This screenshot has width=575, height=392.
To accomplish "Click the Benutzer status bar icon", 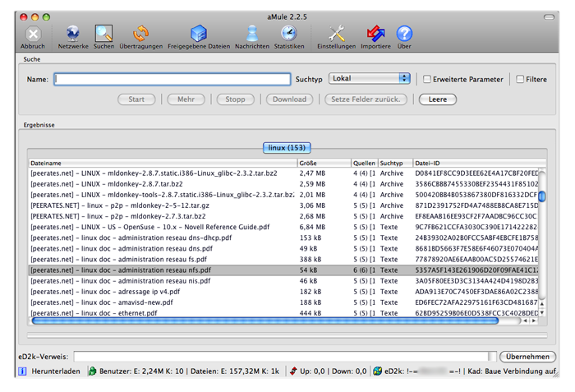I will point(92,371).
